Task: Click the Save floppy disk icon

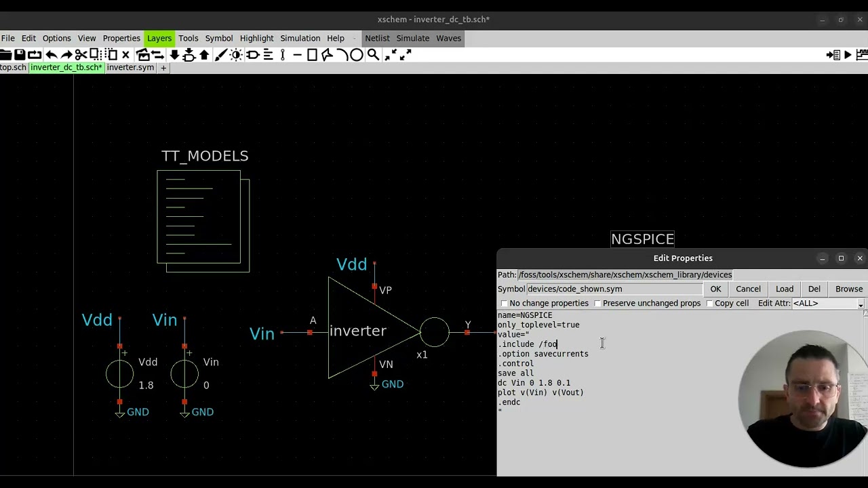Action: click(x=20, y=55)
